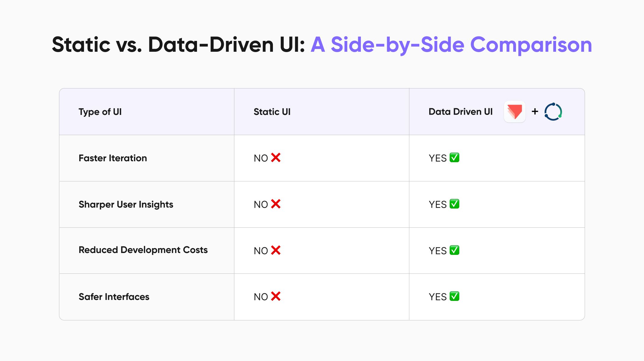The width and height of the screenshot is (644, 361).
Task: Click red X in Reduced Development Costs row
Action: (x=276, y=250)
